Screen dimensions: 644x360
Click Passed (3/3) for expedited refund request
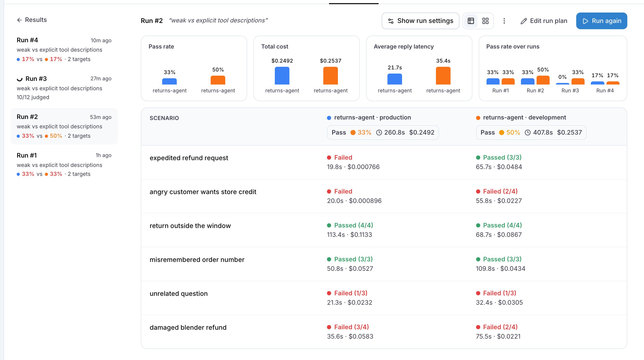pyautogui.click(x=499, y=158)
